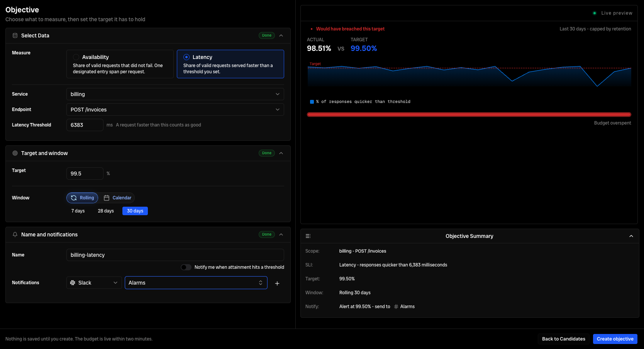Screen dimensions: 644x349
Task: Choose the 30 days window
Action: coord(135,211)
